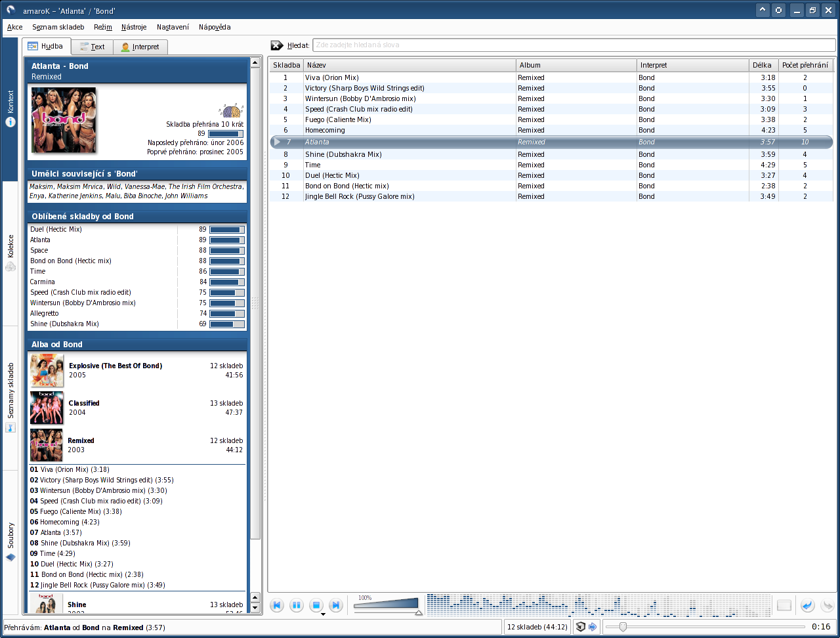Click the Remixed 2003 album cover thumbnail
The height and width of the screenshot is (638, 840).
tap(47, 446)
